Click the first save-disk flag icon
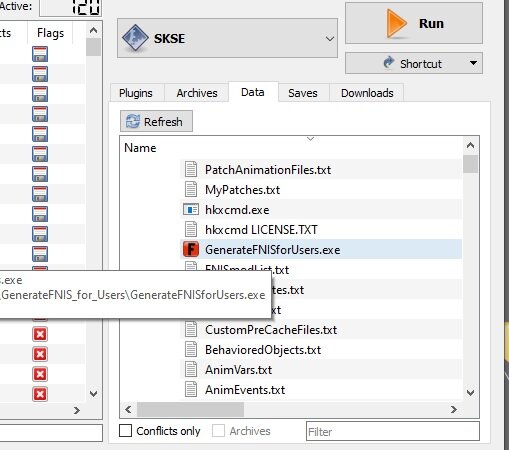 pyautogui.click(x=40, y=54)
